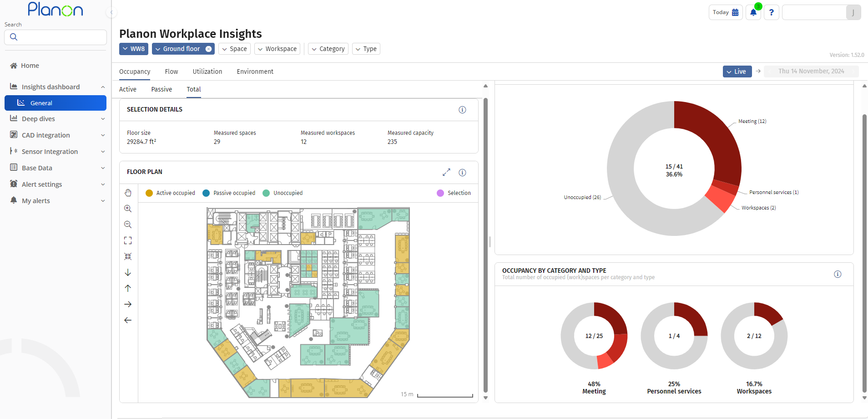
Task: Pan floor plan up arrow
Action: tap(128, 288)
